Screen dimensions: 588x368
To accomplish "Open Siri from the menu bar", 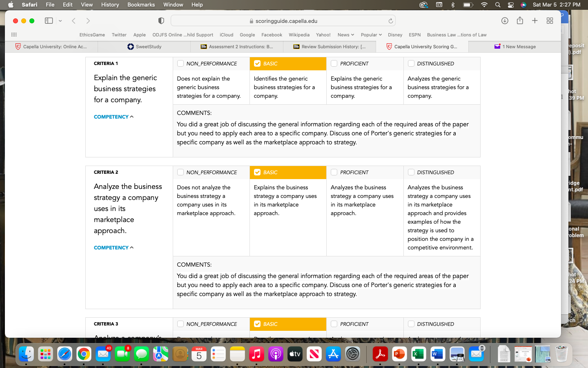I will pos(523,4).
